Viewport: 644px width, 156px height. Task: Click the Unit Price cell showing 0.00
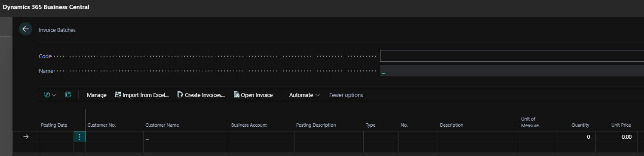click(x=617, y=137)
